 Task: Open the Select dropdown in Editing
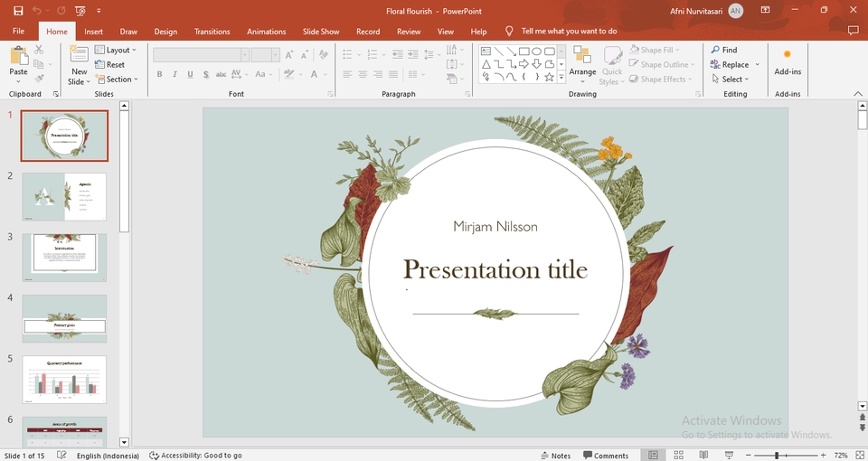point(731,80)
